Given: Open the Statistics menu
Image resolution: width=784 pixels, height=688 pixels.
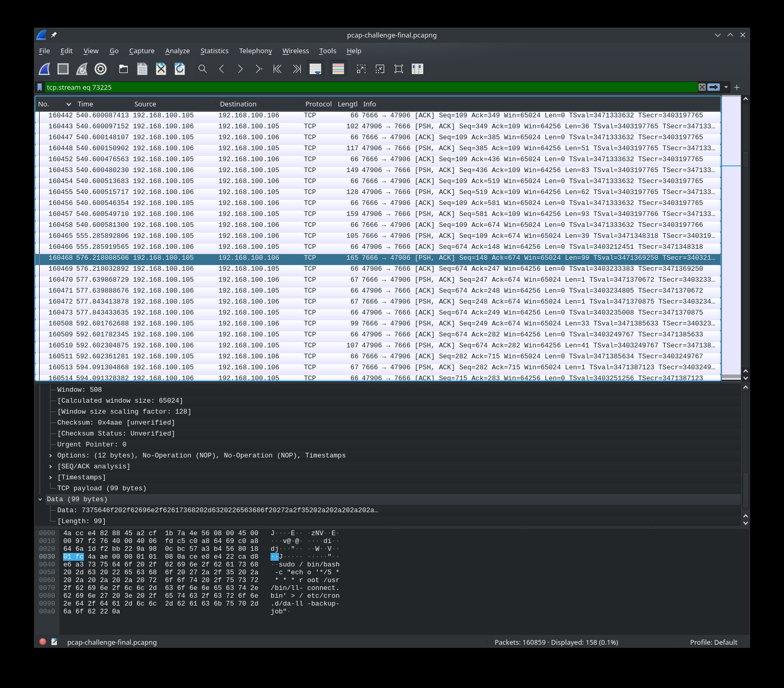Looking at the screenshot, I should [x=214, y=51].
